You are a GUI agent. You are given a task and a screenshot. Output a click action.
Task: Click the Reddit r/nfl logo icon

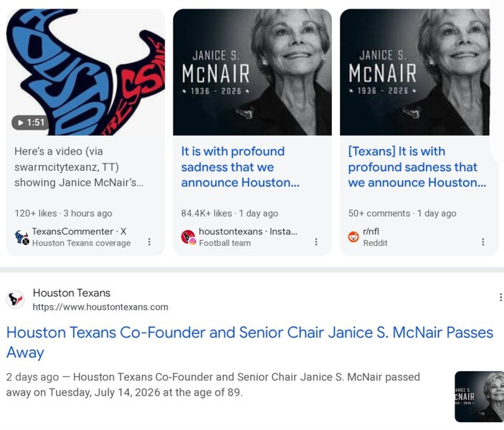point(353,236)
